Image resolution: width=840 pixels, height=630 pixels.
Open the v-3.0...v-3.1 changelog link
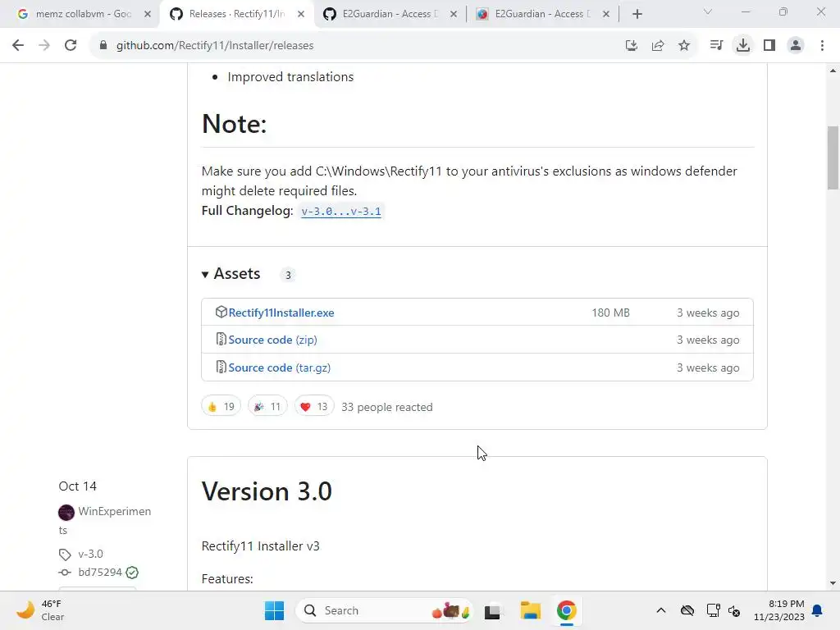click(x=341, y=211)
